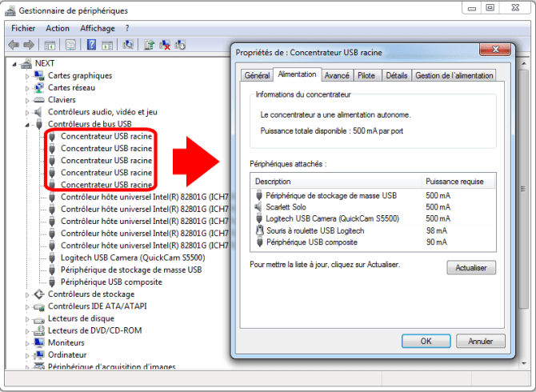
Task: Switch to the Avancé tab
Action: (337, 75)
